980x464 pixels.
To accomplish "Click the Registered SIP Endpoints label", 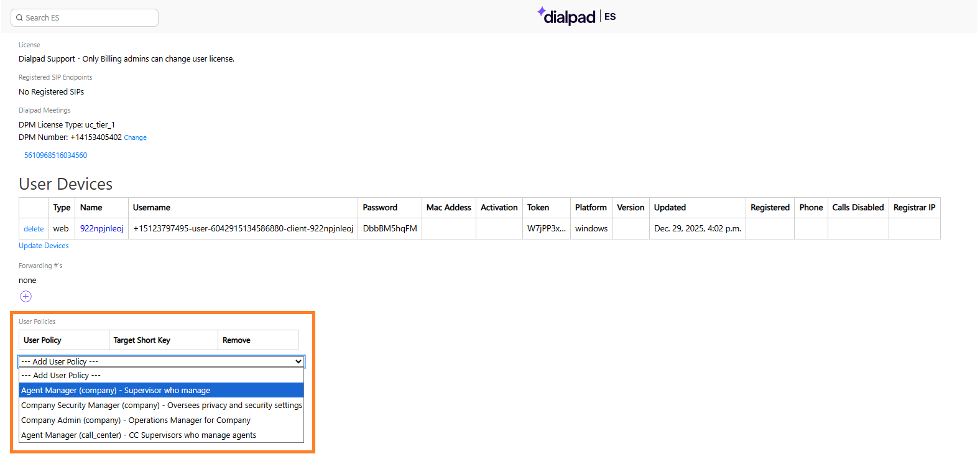I will point(55,78).
